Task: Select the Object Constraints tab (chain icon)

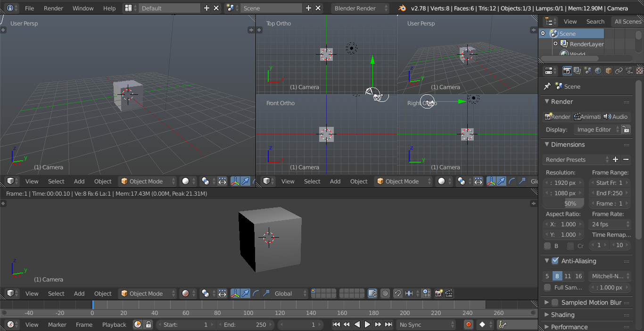Action: [619, 71]
